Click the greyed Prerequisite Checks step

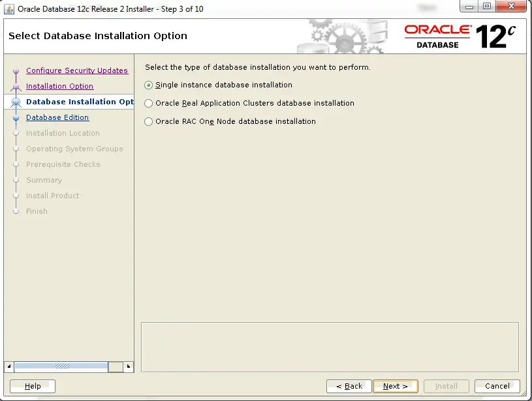(x=63, y=164)
